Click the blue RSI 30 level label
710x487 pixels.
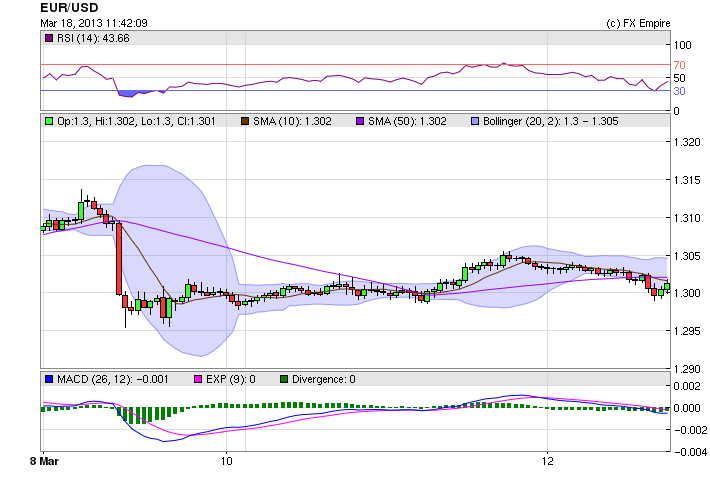click(679, 91)
